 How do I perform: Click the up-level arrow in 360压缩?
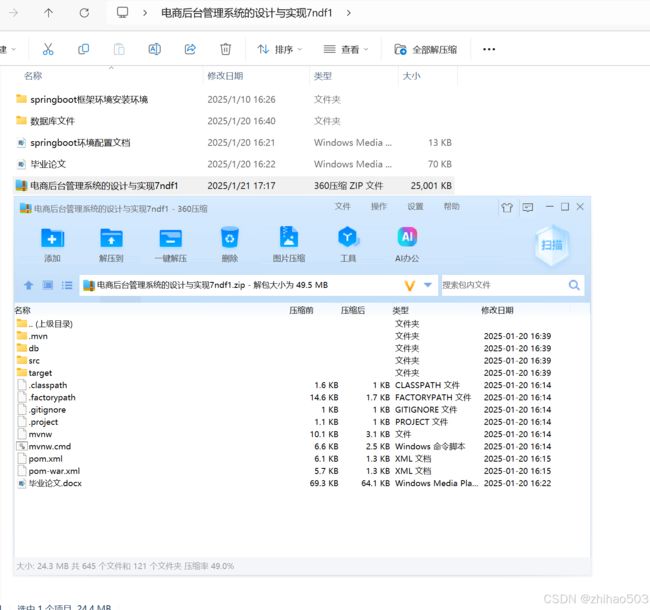tap(28, 285)
